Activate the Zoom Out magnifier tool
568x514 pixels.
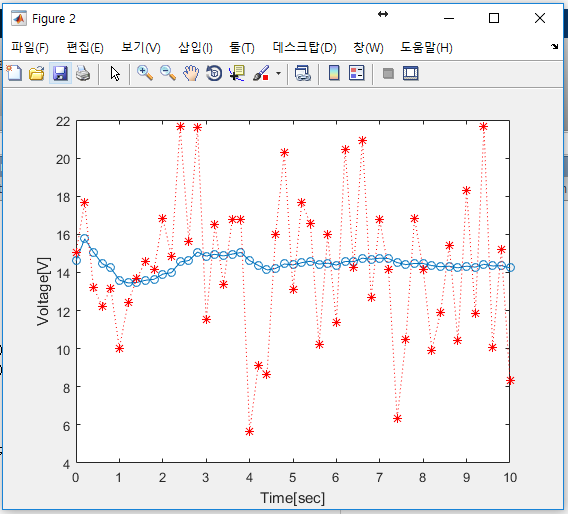(x=168, y=74)
